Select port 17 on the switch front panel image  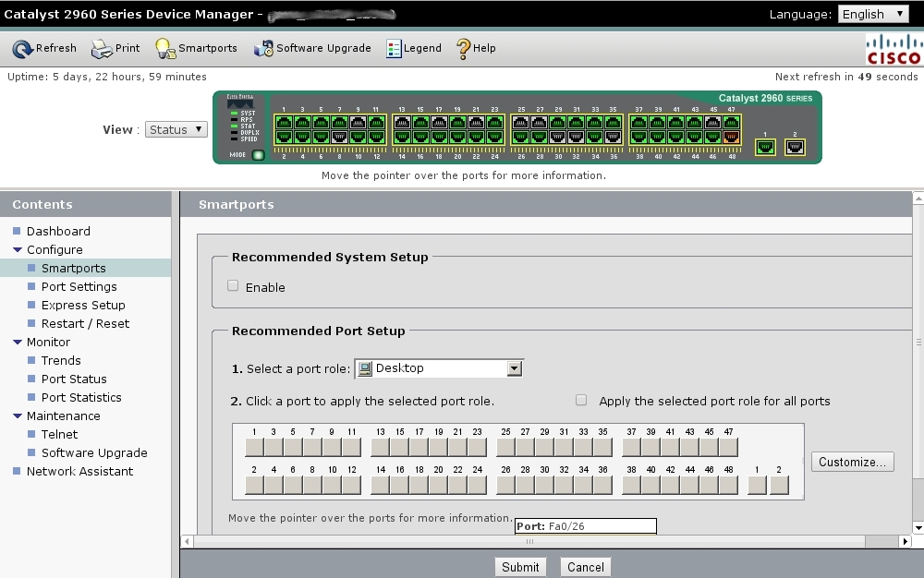[439, 123]
